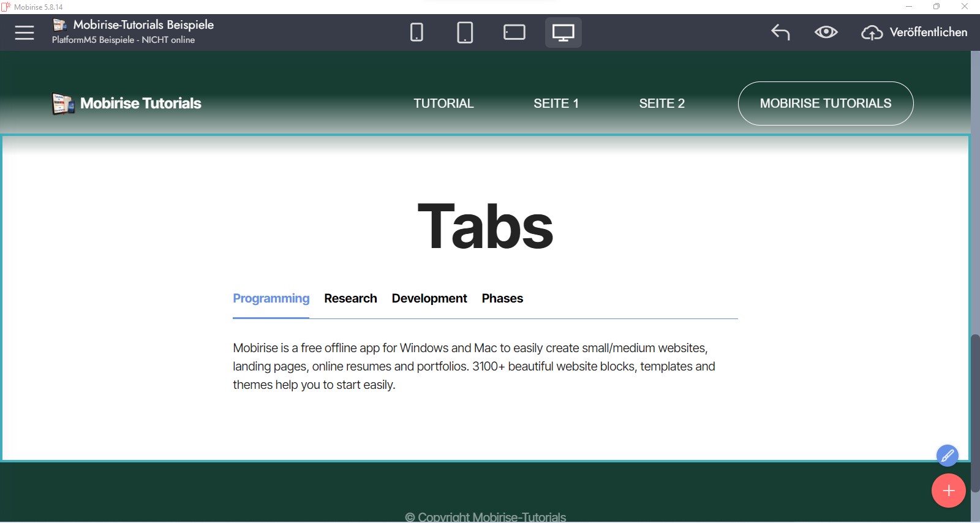Open the hamburger main menu
Viewport: 980px width, 523px height.
coord(24,32)
